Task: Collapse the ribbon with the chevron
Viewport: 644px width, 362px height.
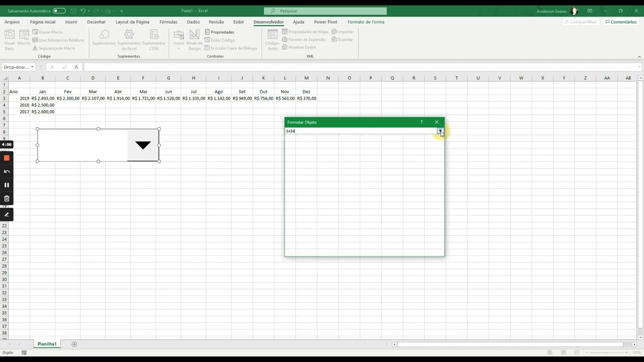Action: [639, 56]
